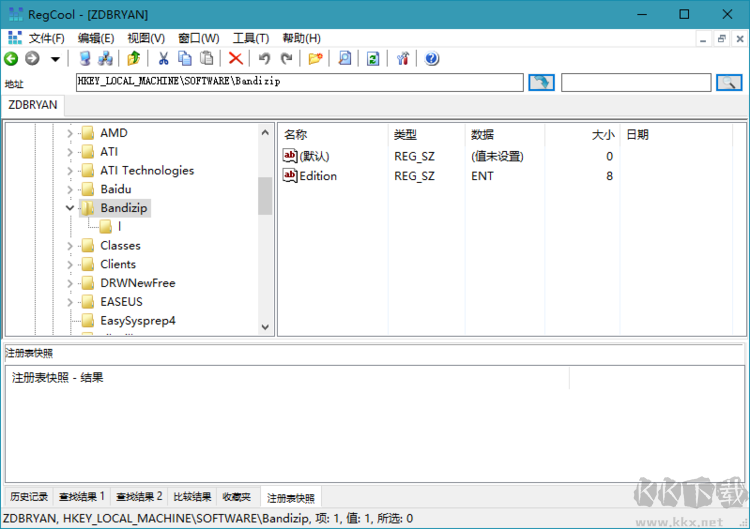Click the RegCool logo in menu bar
The image size is (750, 529).
click(x=15, y=38)
